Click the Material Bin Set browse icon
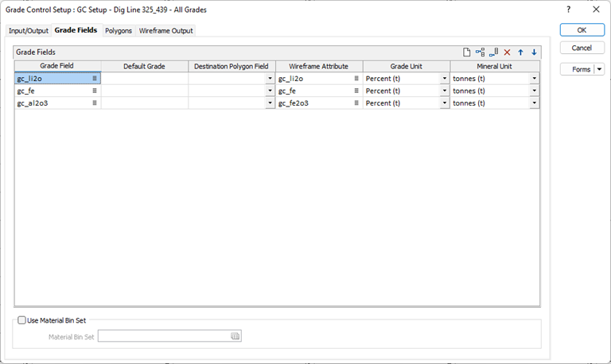 coord(235,336)
